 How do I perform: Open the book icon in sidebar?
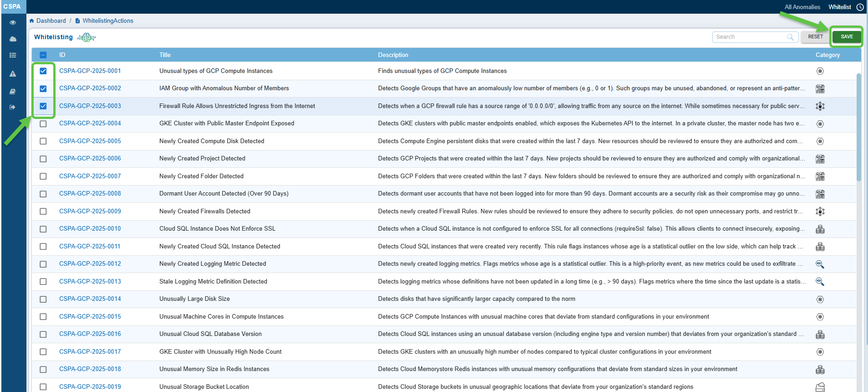coord(13,92)
